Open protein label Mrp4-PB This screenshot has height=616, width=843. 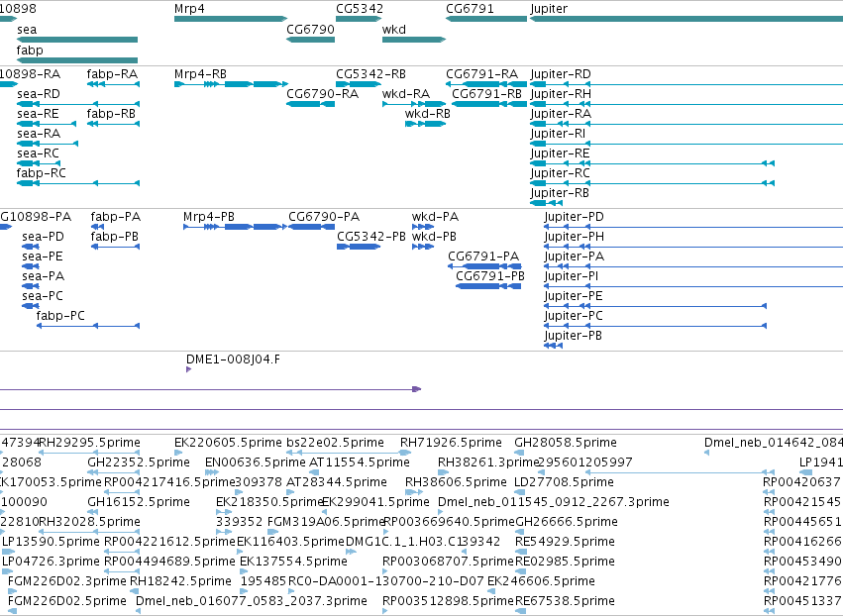click(209, 217)
